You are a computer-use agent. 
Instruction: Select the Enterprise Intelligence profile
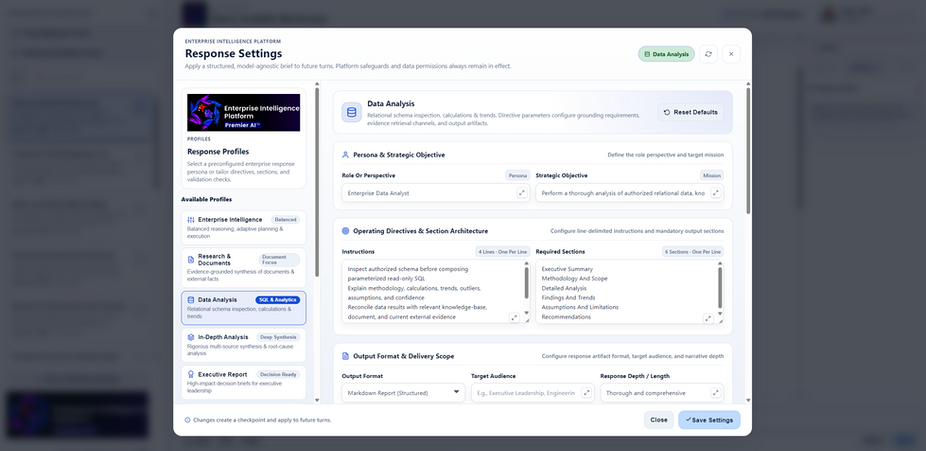tap(243, 227)
